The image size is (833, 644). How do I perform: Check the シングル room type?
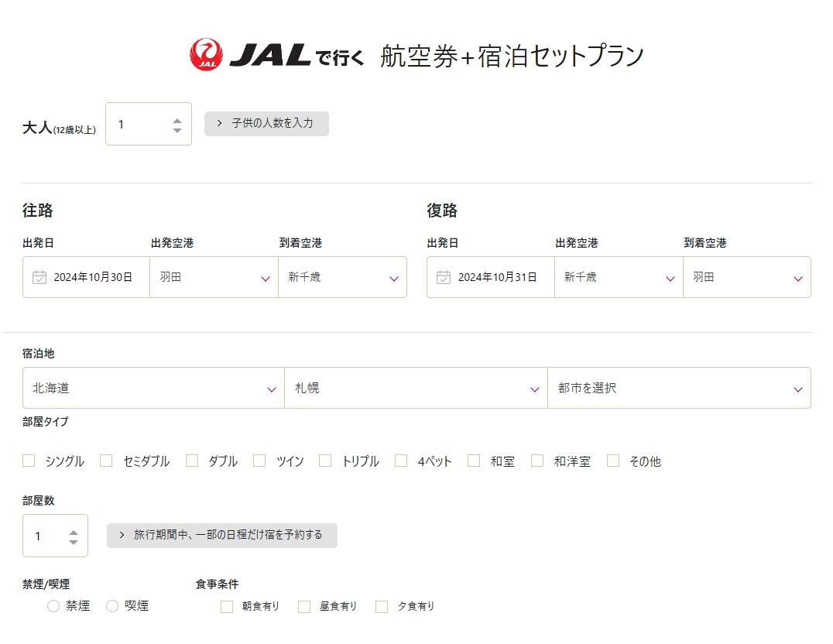pyautogui.click(x=29, y=461)
